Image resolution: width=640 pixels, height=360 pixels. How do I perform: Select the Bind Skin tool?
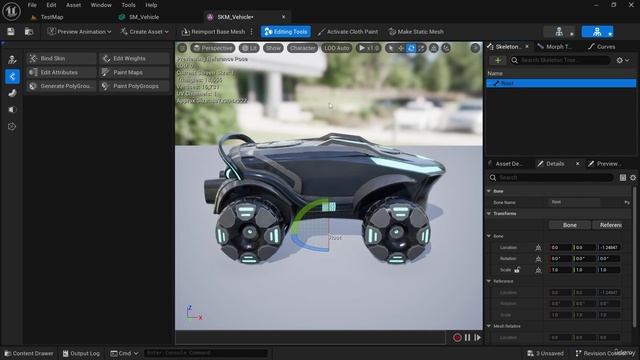click(62, 58)
